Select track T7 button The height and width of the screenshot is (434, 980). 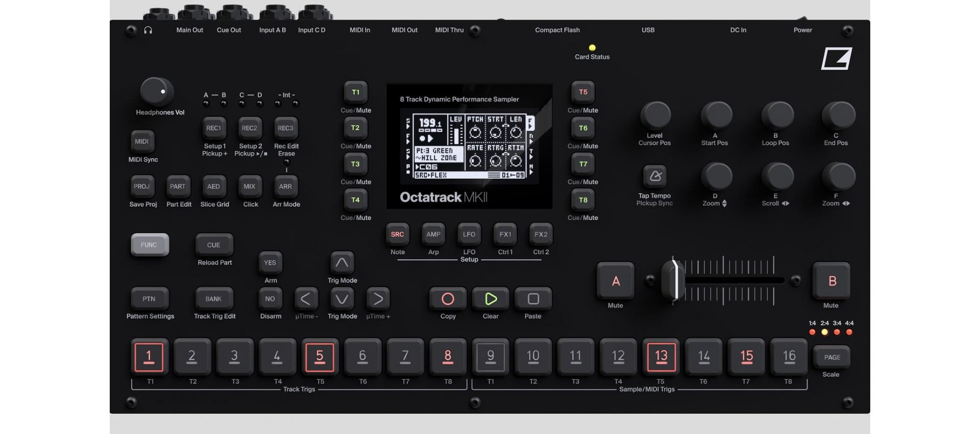(x=583, y=164)
